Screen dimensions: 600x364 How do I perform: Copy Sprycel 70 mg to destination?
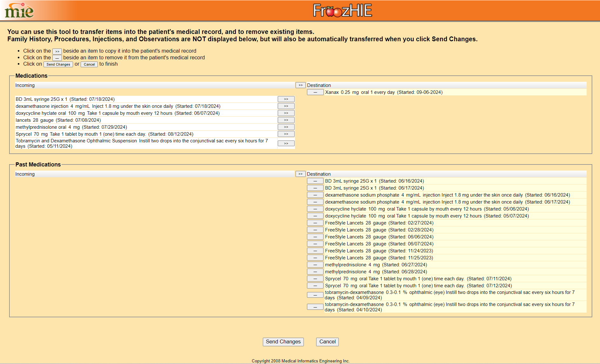pyautogui.click(x=286, y=134)
